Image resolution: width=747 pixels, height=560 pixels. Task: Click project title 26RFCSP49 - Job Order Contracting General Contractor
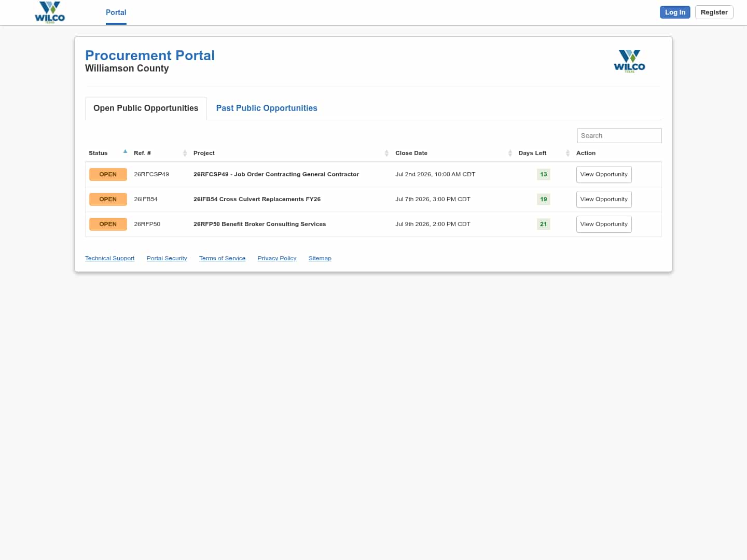276,175
